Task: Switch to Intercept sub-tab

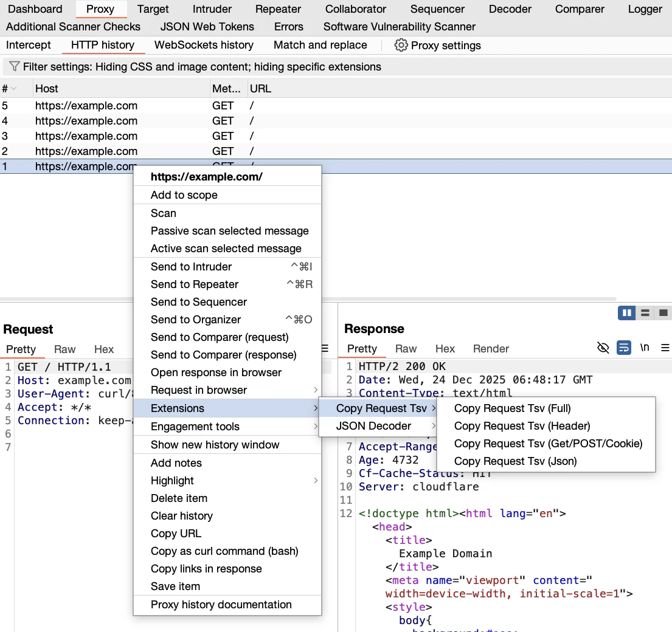Action: pyautogui.click(x=29, y=45)
